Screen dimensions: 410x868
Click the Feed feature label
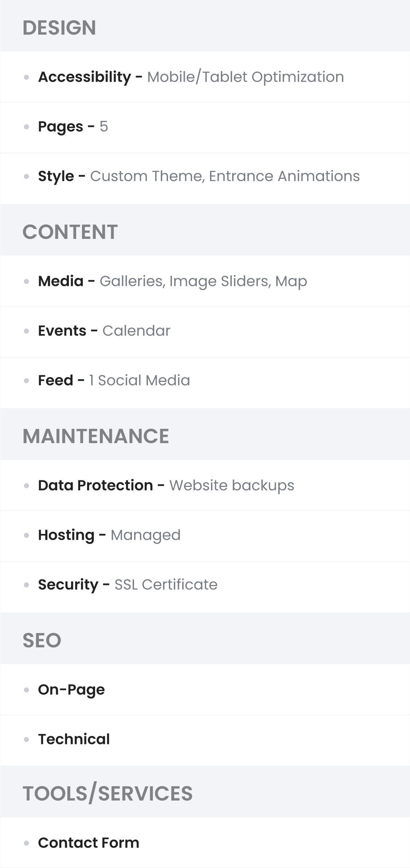click(x=56, y=380)
